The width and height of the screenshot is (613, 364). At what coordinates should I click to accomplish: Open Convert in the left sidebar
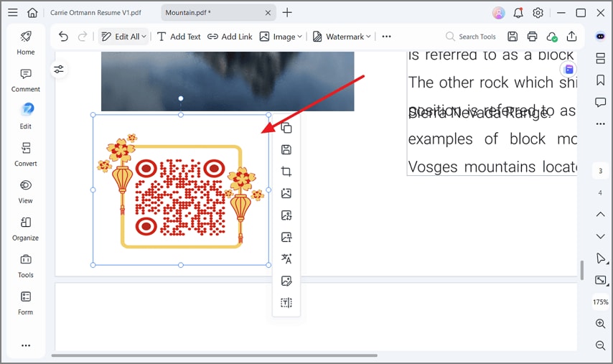click(x=26, y=154)
